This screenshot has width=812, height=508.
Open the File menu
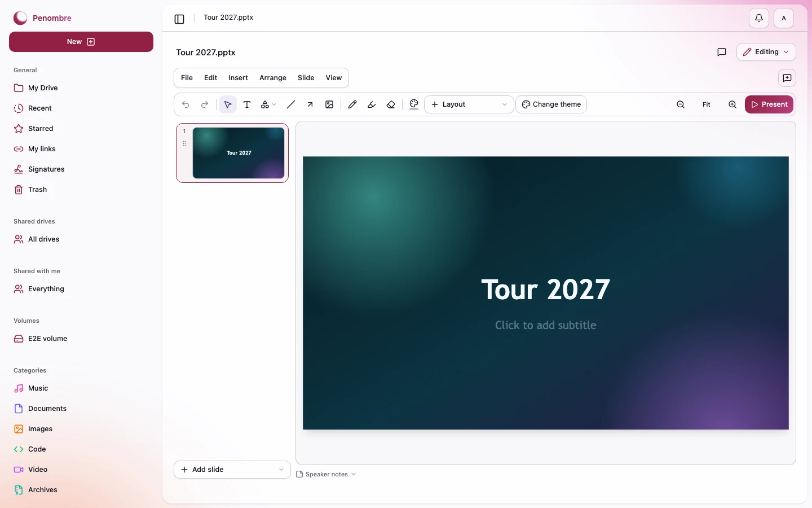[x=187, y=78]
